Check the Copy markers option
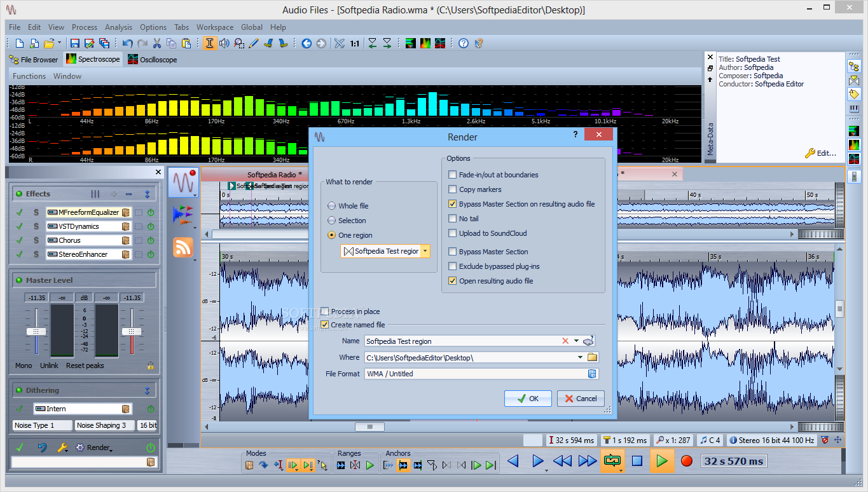The width and height of the screenshot is (868, 492). pyautogui.click(x=453, y=189)
